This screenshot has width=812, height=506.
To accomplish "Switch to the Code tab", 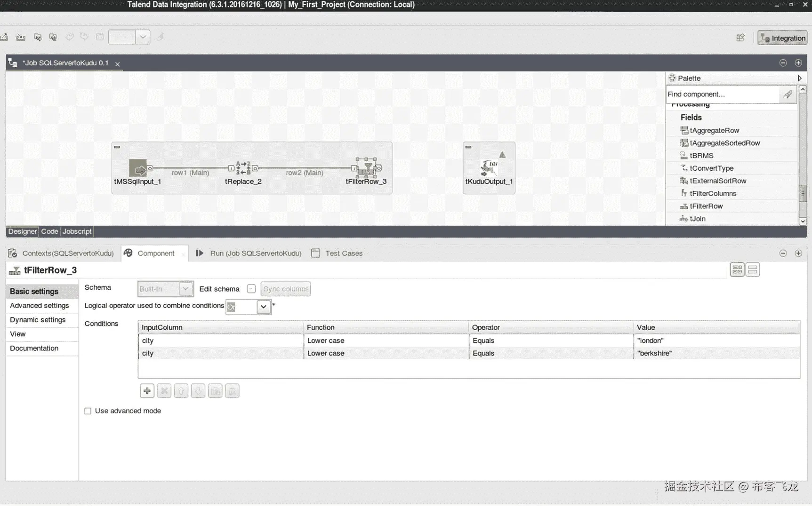I will point(49,231).
